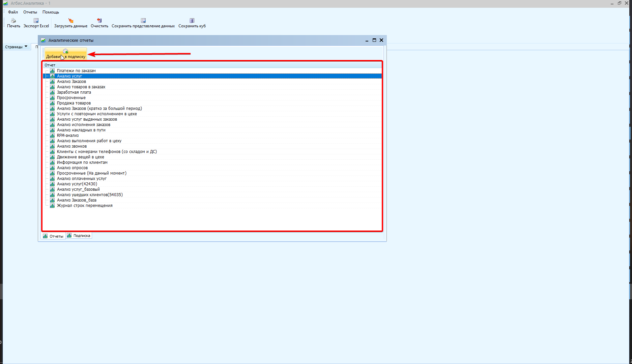Viewport: 632px width, 364px height.
Task: Open the Отчеты menu
Action: click(x=30, y=12)
